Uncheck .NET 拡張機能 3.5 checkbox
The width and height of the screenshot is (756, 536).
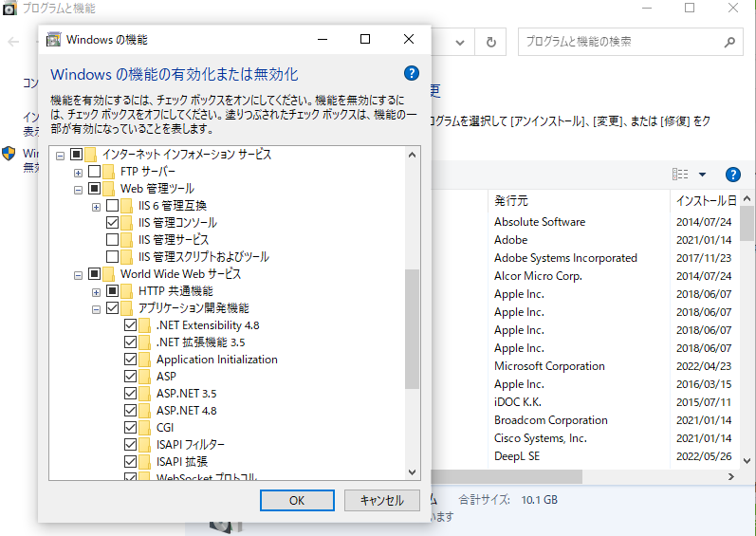tap(130, 342)
